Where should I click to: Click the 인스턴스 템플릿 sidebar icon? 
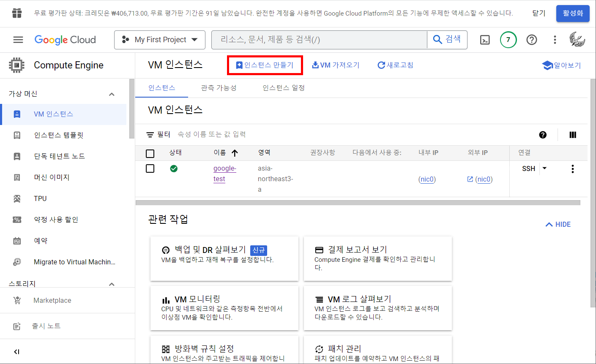point(17,135)
